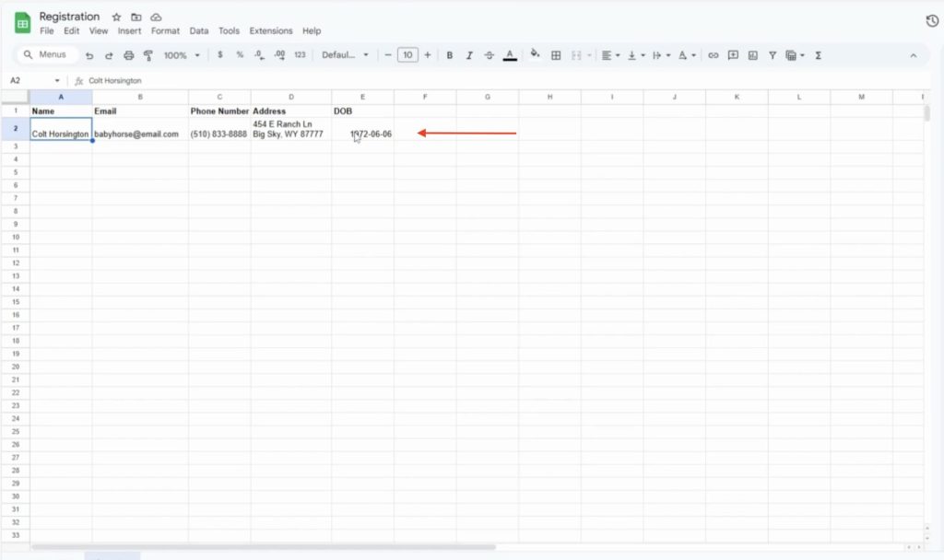Open the filter views dropdown

pyautogui.click(x=795, y=55)
